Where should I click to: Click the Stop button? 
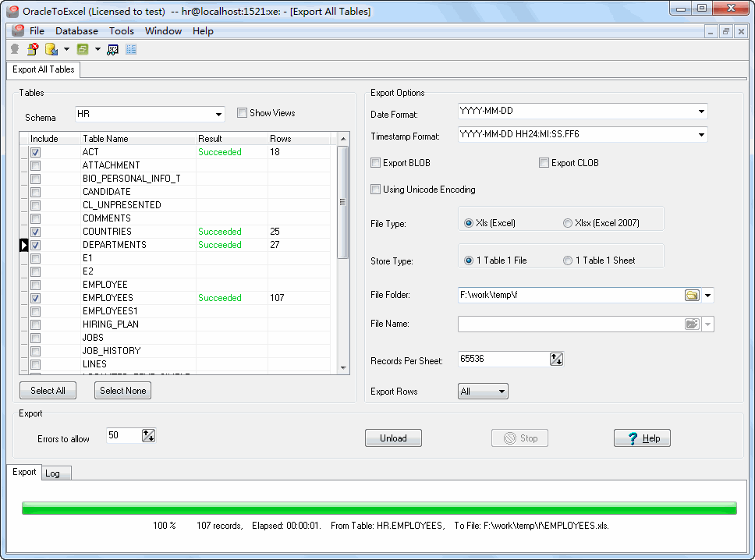[x=519, y=438]
